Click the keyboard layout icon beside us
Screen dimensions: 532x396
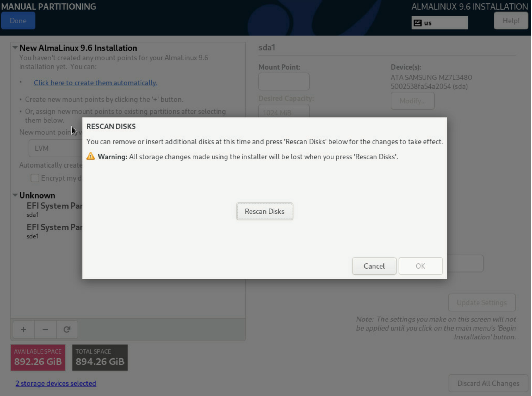click(x=417, y=23)
